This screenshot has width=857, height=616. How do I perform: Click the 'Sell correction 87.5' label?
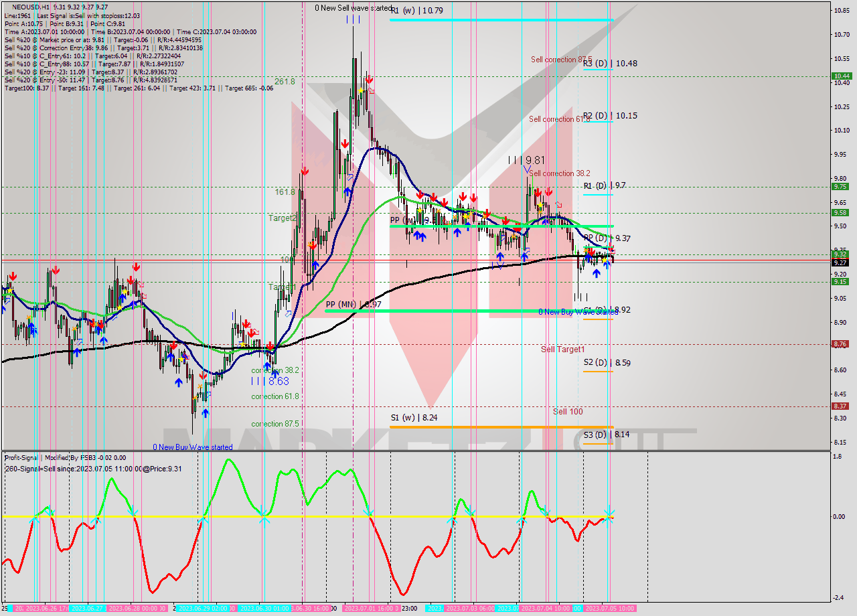pos(562,60)
